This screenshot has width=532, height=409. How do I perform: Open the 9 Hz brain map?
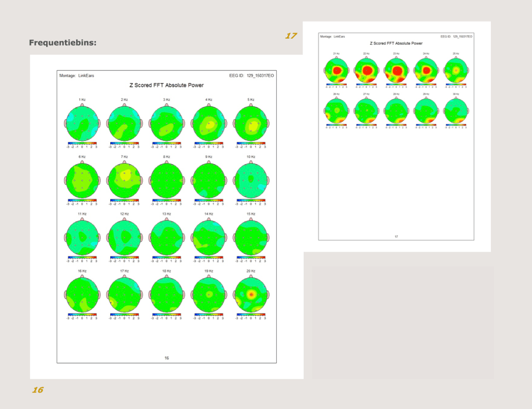(x=208, y=180)
